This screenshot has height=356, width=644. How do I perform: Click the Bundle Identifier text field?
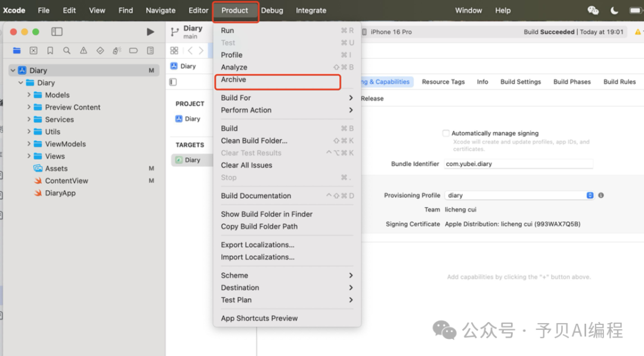point(518,164)
